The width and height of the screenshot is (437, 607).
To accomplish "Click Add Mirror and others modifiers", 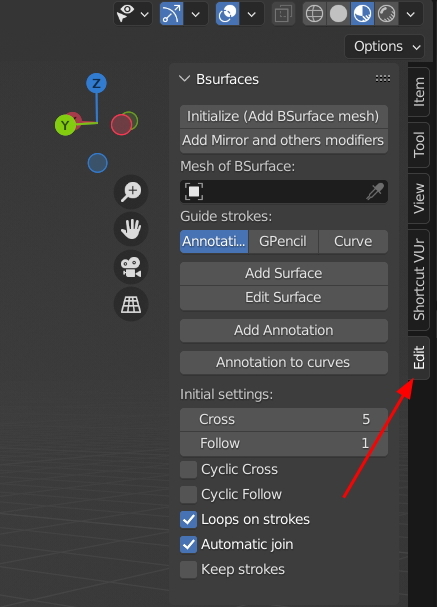I will [x=284, y=141].
